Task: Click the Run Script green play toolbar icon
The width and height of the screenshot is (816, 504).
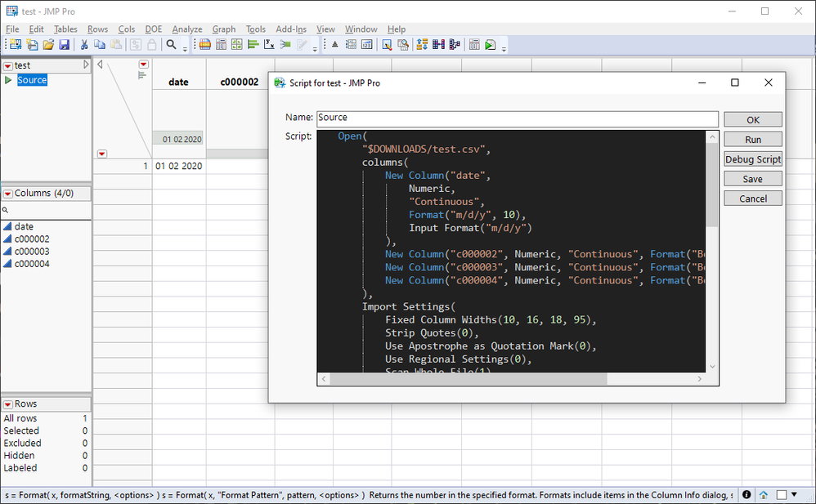Action: pyautogui.click(x=490, y=45)
